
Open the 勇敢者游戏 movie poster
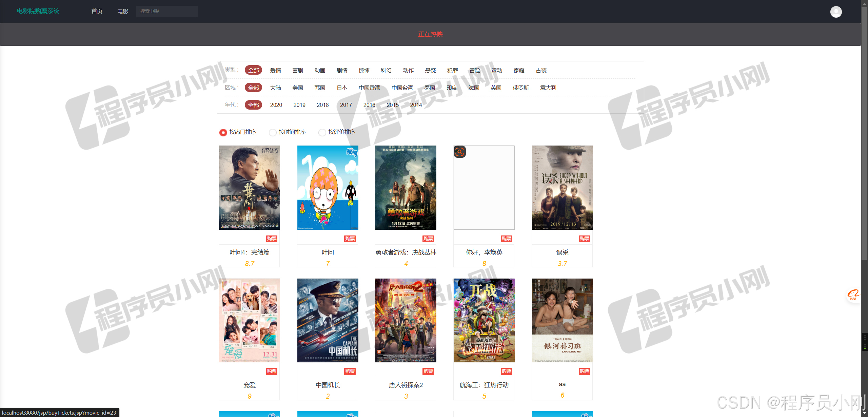(406, 187)
